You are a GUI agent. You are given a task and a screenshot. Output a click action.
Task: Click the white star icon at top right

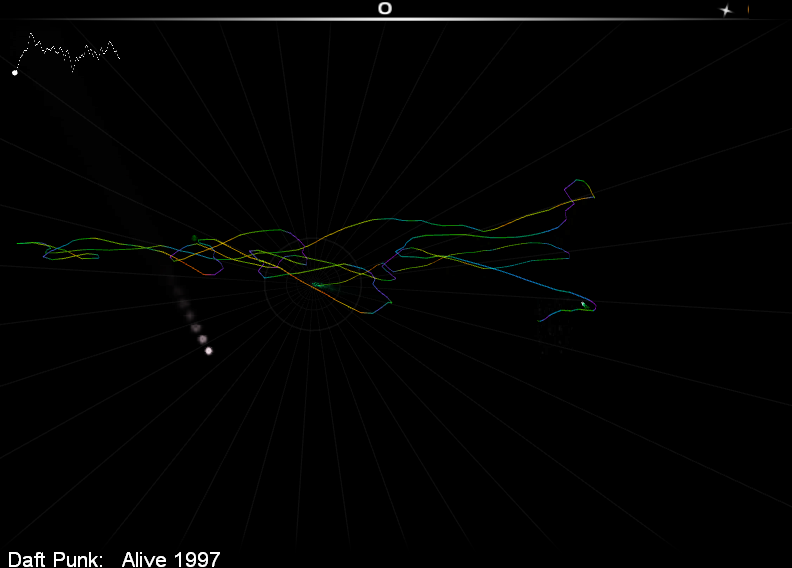pos(726,10)
